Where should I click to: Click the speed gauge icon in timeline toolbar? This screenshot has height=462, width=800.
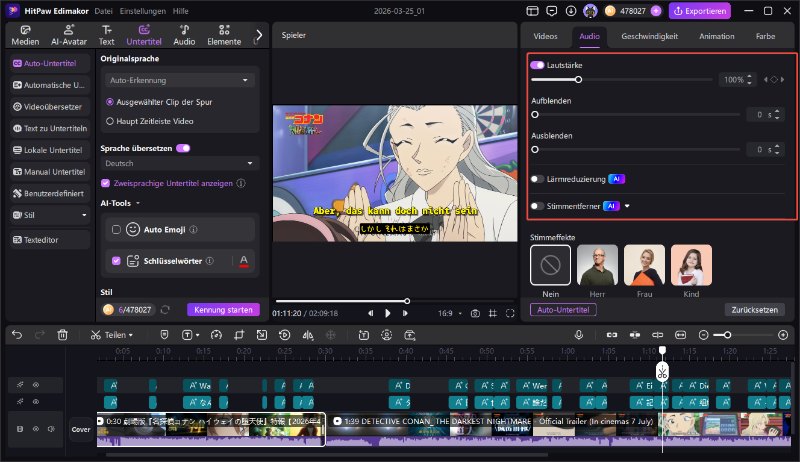tap(216, 335)
